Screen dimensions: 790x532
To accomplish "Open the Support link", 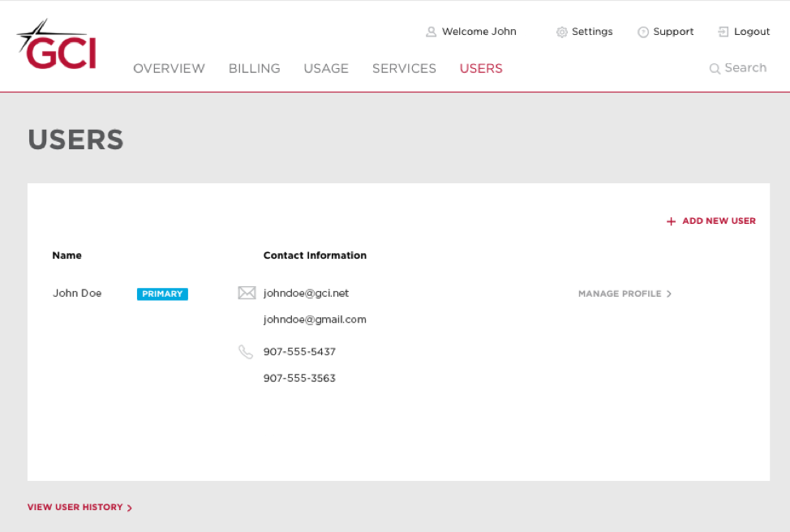I will click(x=673, y=32).
